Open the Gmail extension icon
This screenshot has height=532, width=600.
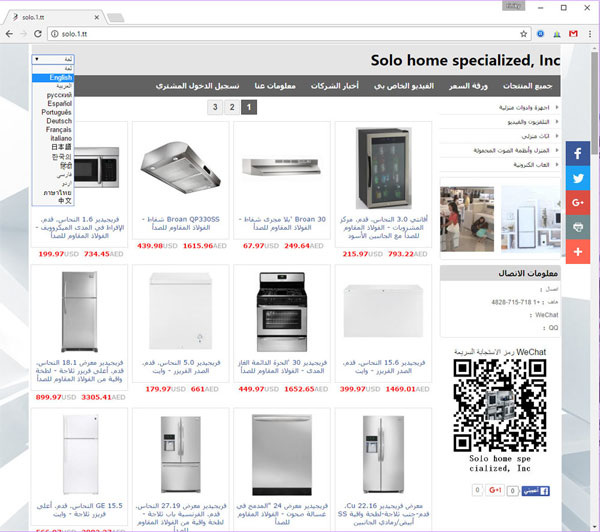[573, 34]
